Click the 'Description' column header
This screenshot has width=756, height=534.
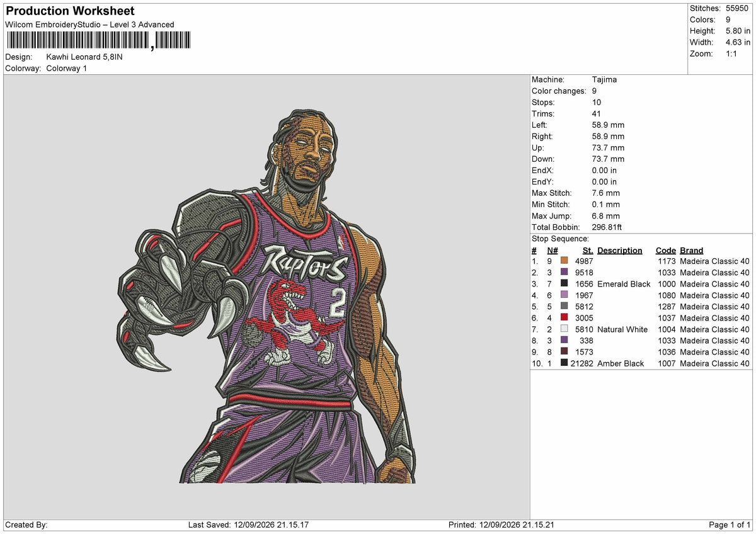tap(620, 250)
